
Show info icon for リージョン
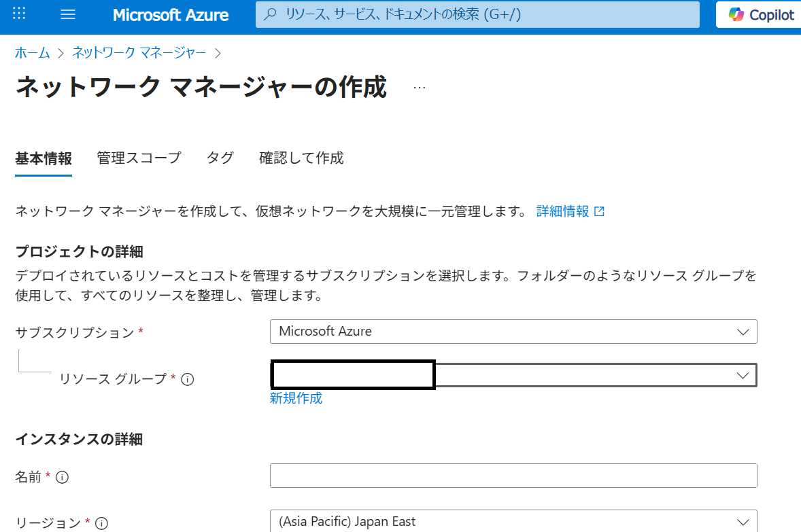[102, 523]
